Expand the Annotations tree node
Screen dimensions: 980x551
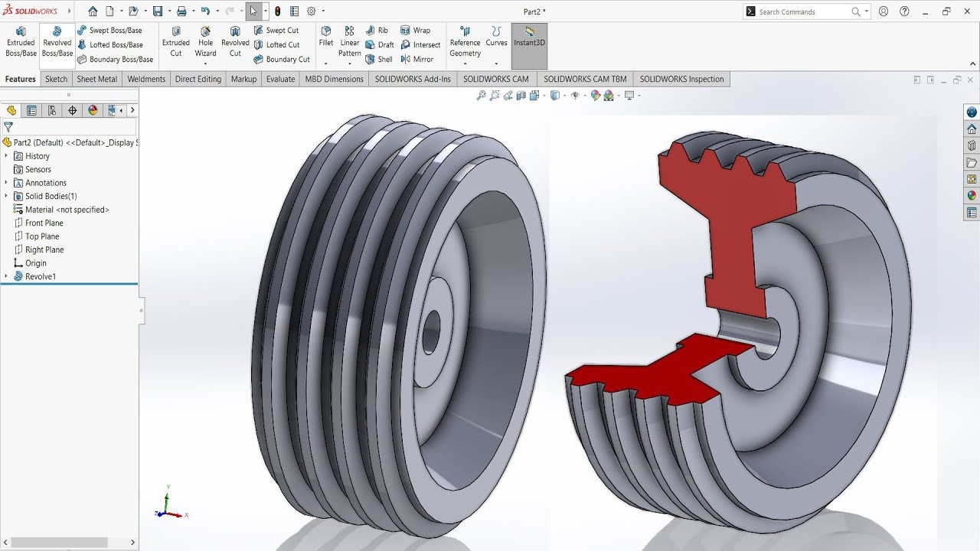(6, 183)
